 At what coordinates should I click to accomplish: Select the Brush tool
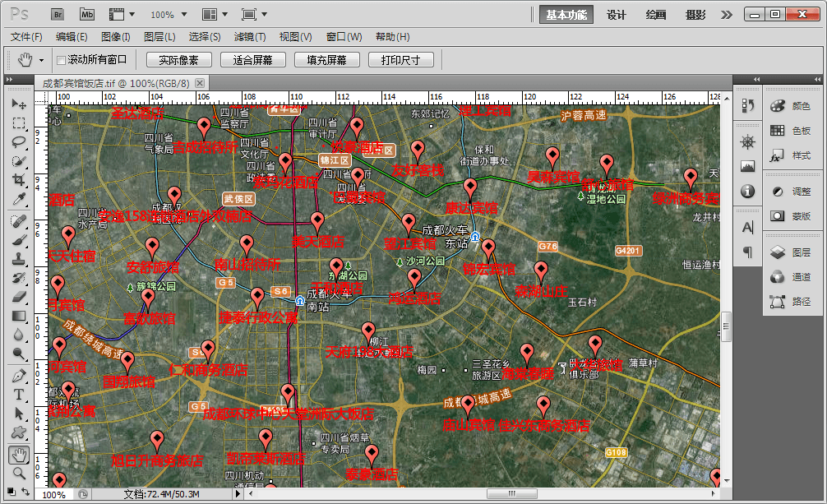[19, 240]
